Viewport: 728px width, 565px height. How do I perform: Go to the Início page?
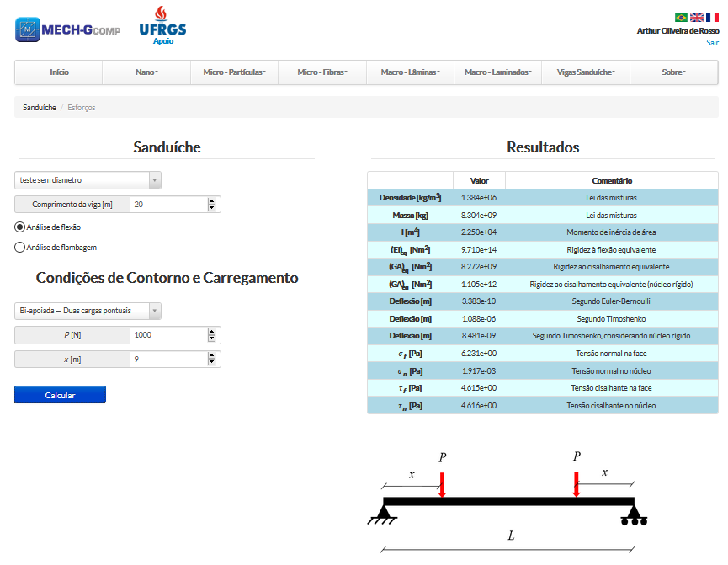click(x=59, y=72)
